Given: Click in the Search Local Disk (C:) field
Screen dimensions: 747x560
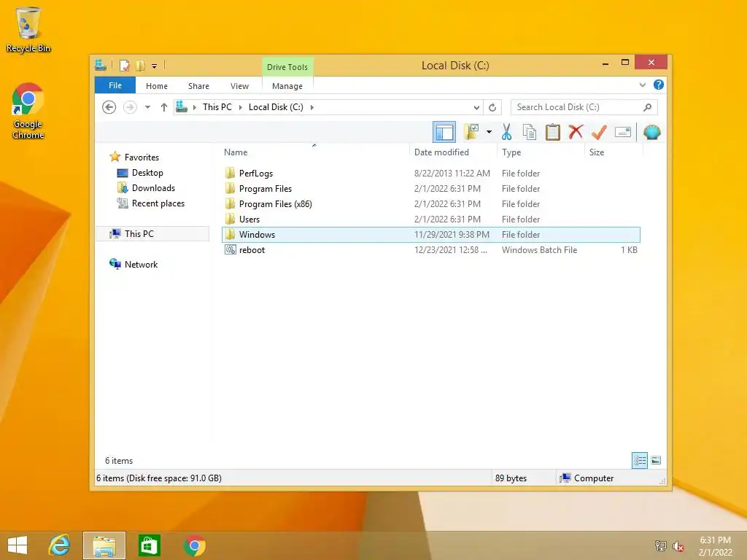Looking at the screenshot, I should (584, 107).
